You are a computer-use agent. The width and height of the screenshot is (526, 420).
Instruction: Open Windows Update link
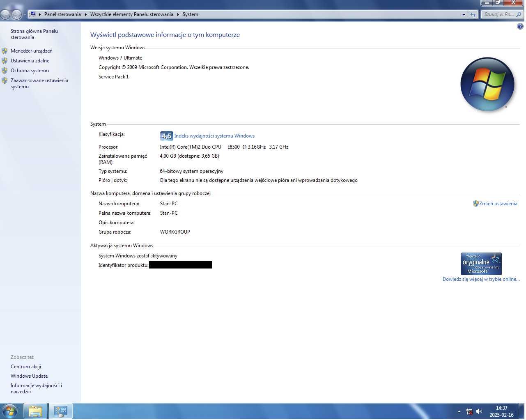coord(29,376)
